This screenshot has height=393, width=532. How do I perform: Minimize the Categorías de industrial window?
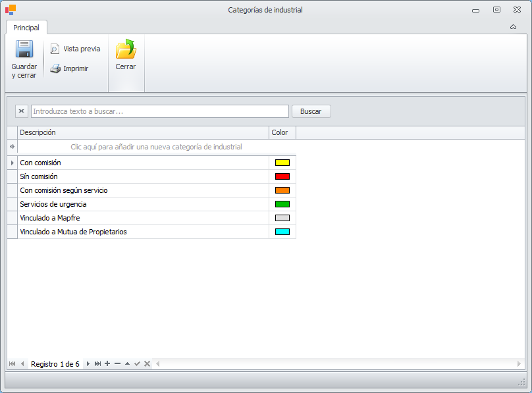(475, 10)
